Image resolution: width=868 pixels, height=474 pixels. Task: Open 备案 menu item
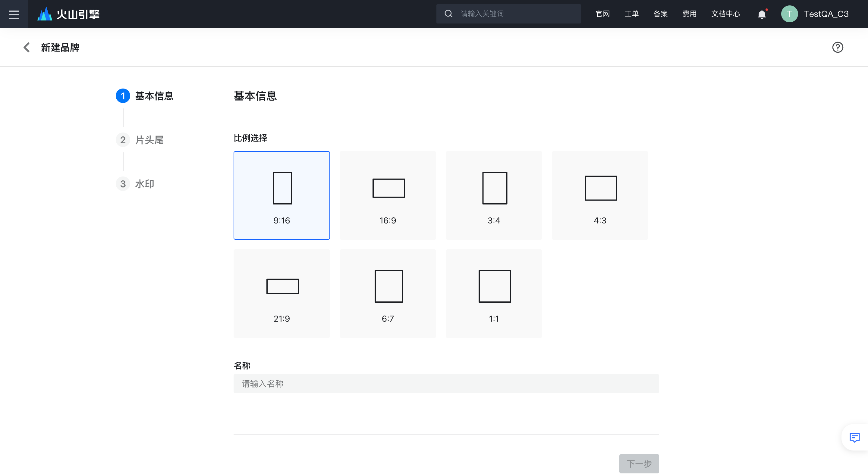click(660, 14)
